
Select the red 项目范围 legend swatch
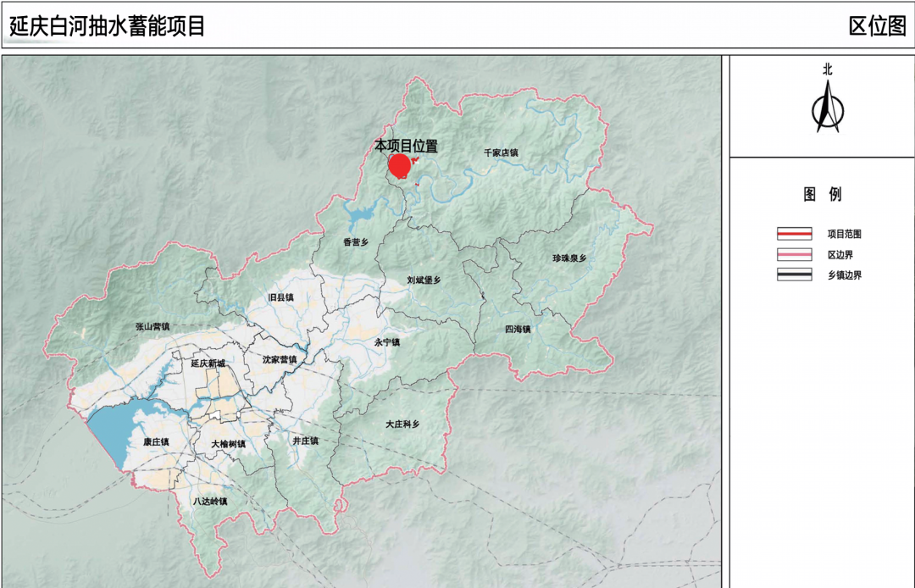794,234
